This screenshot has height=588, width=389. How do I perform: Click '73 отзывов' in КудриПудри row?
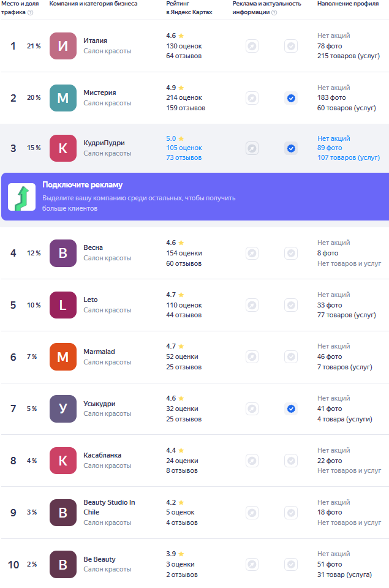(x=184, y=157)
